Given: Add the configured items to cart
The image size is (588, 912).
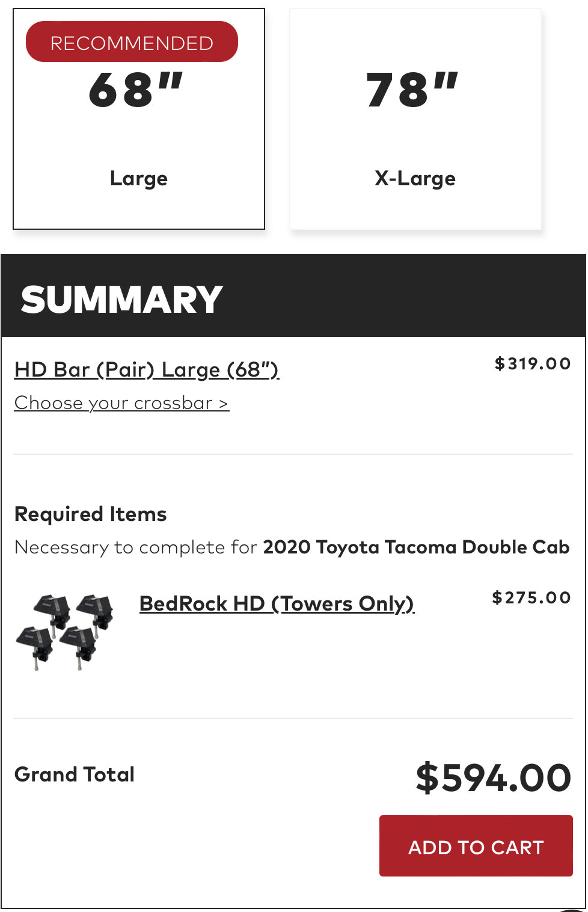Looking at the screenshot, I should [x=476, y=846].
